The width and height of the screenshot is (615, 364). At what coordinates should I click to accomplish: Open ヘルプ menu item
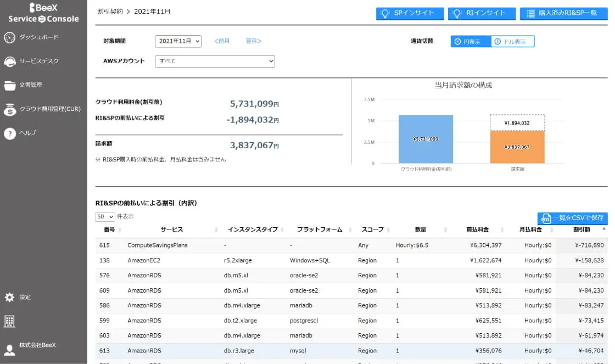pos(28,133)
